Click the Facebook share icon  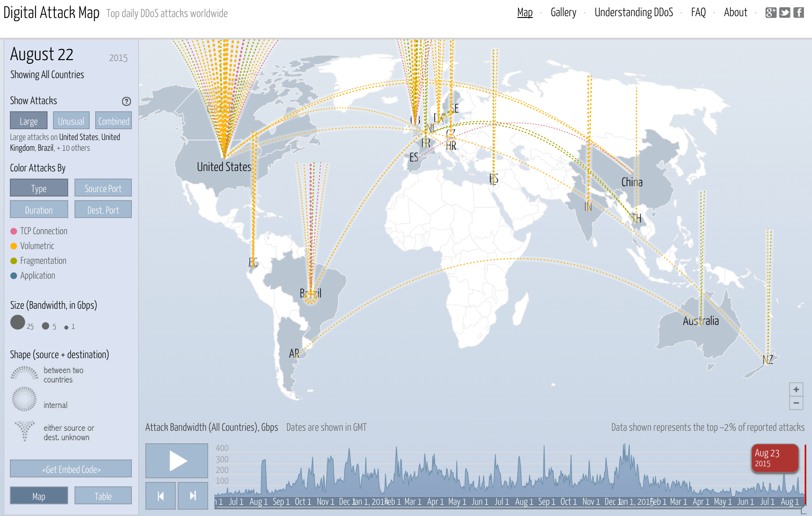pyautogui.click(x=799, y=13)
